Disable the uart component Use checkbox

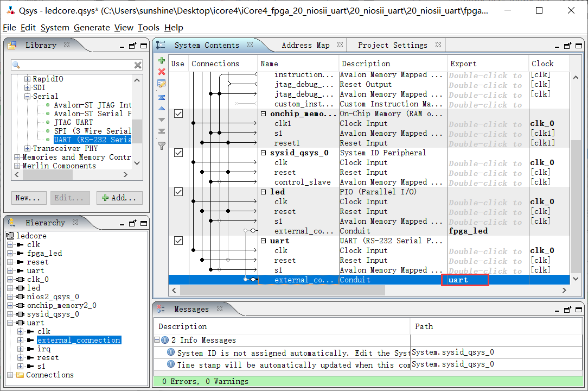pos(178,241)
